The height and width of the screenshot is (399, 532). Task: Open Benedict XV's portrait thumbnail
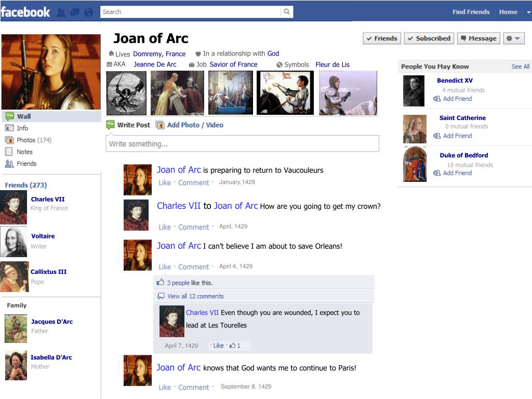click(414, 91)
